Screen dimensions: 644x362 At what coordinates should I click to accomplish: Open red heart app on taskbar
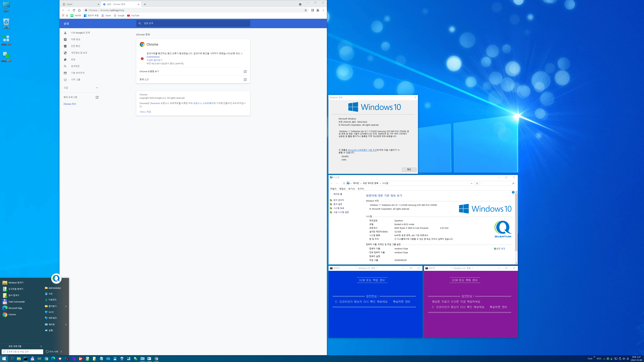[60, 359]
